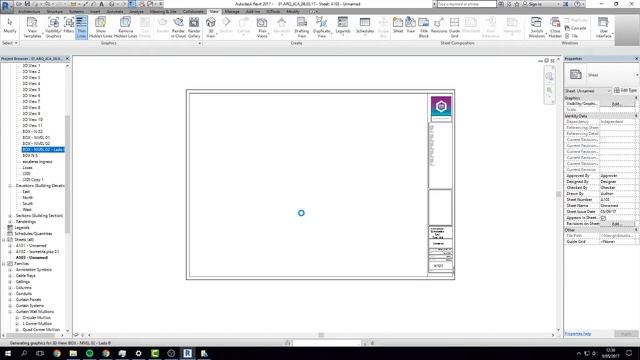Edit the Sheet Name field value

point(617,206)
